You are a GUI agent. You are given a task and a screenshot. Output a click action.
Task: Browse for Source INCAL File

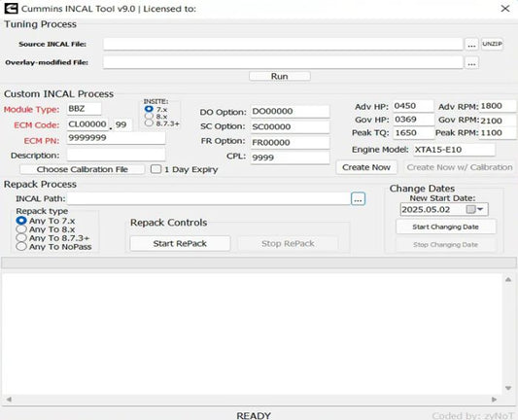point(471,45)
